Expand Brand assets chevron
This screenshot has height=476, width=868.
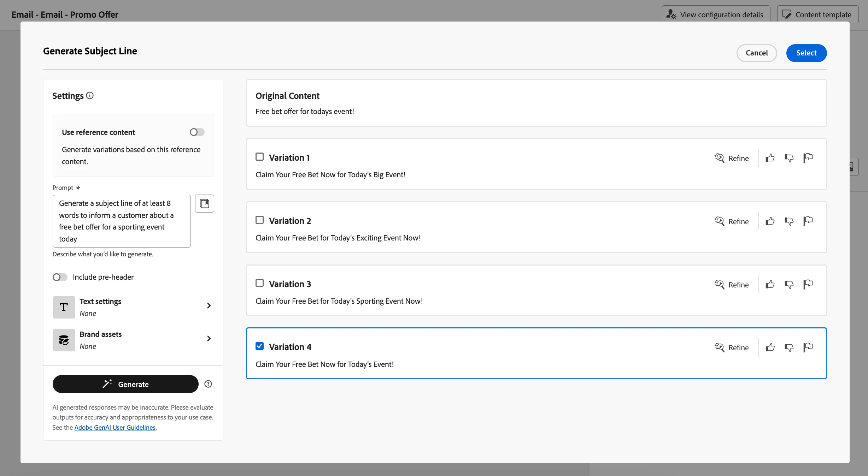(x=209, y=339)
